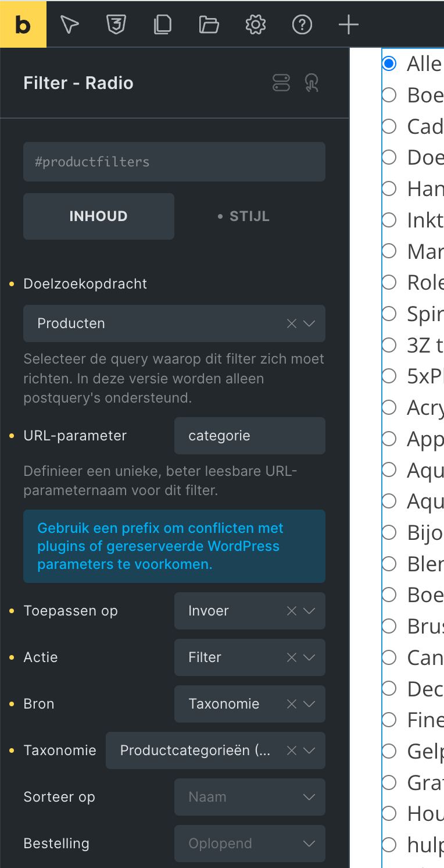
Task: Open the Bron Taxonomie dropdown
Action: tap(309, 704)
